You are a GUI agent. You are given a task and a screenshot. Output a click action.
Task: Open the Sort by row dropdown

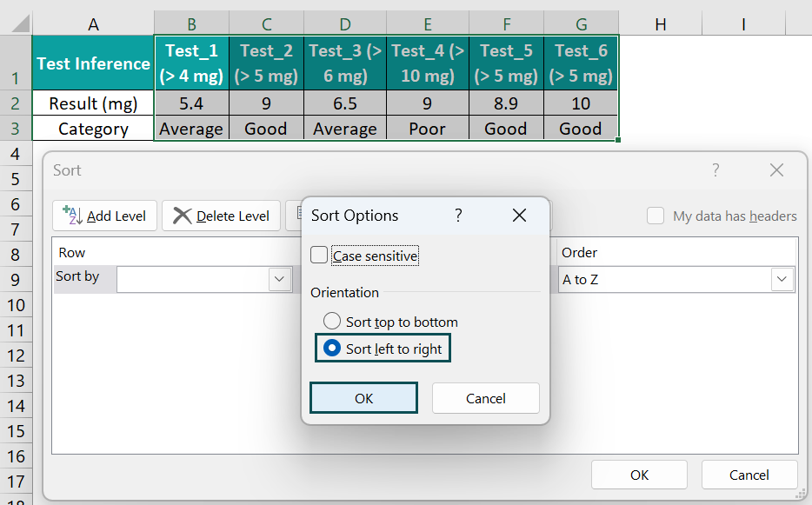(x=279, y=279)
